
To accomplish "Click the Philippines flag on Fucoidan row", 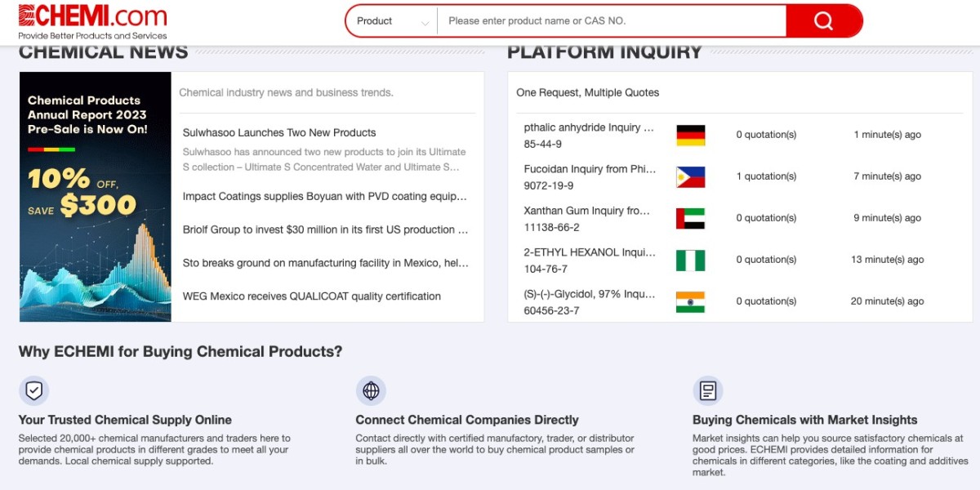I will pyautogui.click(x=690, y=177).
